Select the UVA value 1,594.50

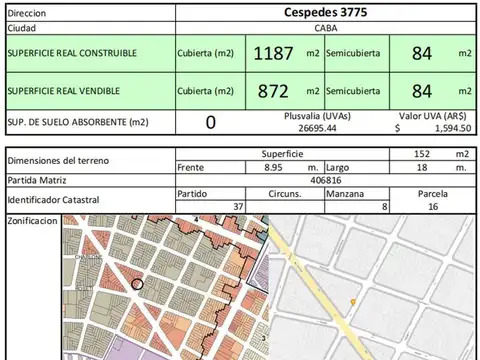453,128
